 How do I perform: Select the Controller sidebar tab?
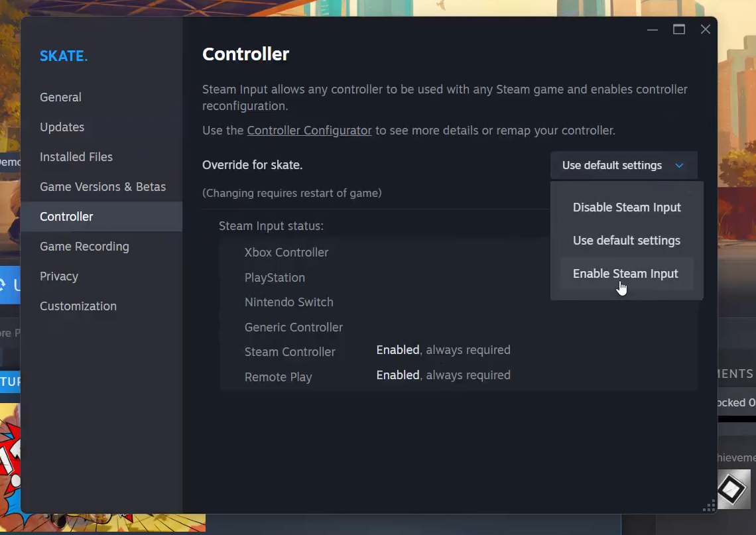66,217
